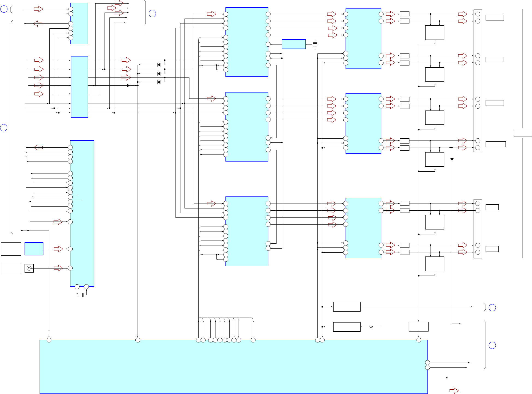Click the upper blue circle marker at bottom right
This screenshot has height=394, width=532.
pyautogui.click(x=492, y=308)
